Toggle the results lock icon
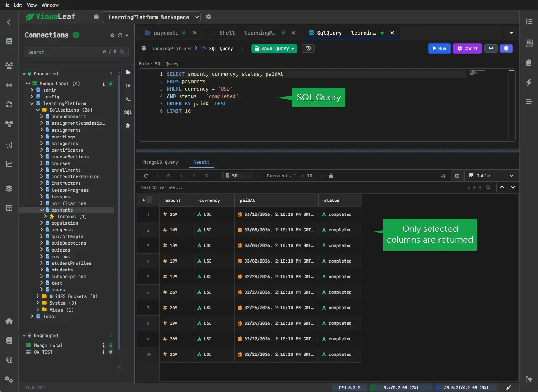Image resolution: width=538 pixels, height=392 pixels. pyautogui.click(x=331, y=176)
